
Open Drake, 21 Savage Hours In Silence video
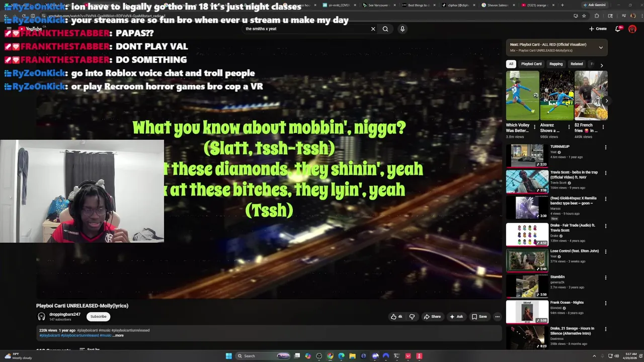(x=527, y=337)
